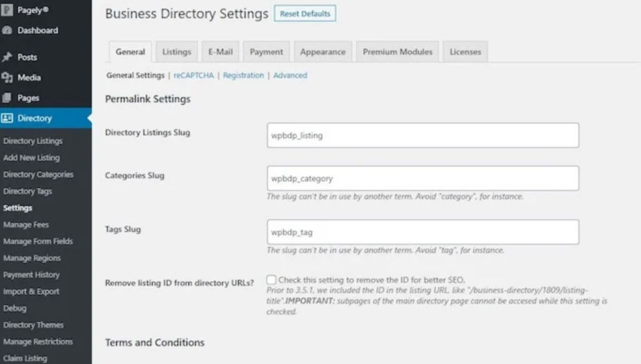Viewport: 641px width, 364px height.
Task: Open the Advanced subsection link
Action: click(290, 75)
